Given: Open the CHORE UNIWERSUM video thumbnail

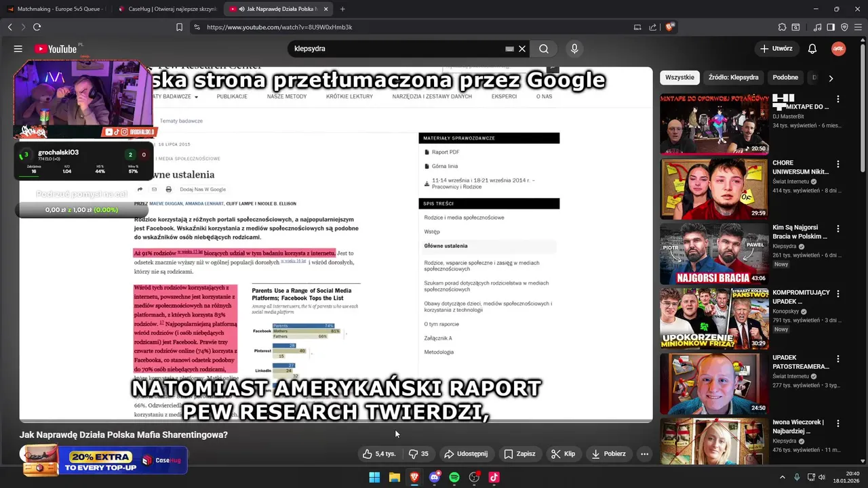Looking at the screenshot, I should pos(714,189).
